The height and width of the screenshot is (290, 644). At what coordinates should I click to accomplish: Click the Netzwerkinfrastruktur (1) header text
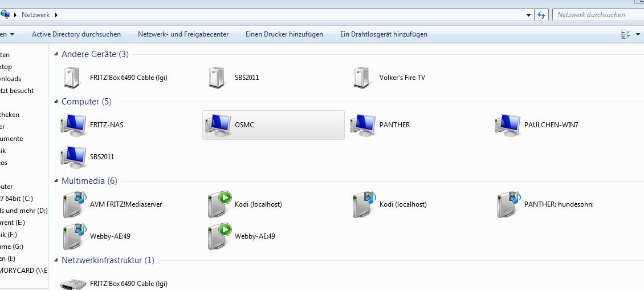[x=108, y=260]
